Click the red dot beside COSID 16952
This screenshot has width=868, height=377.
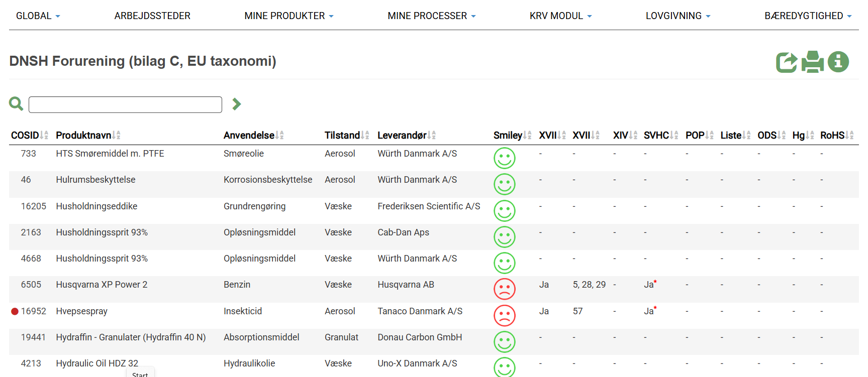coord(15,311)
